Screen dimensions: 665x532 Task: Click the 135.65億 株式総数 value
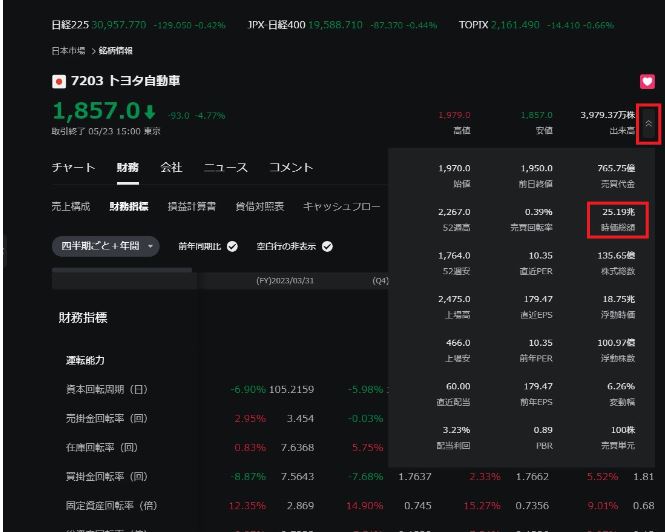tap(616, 255)
